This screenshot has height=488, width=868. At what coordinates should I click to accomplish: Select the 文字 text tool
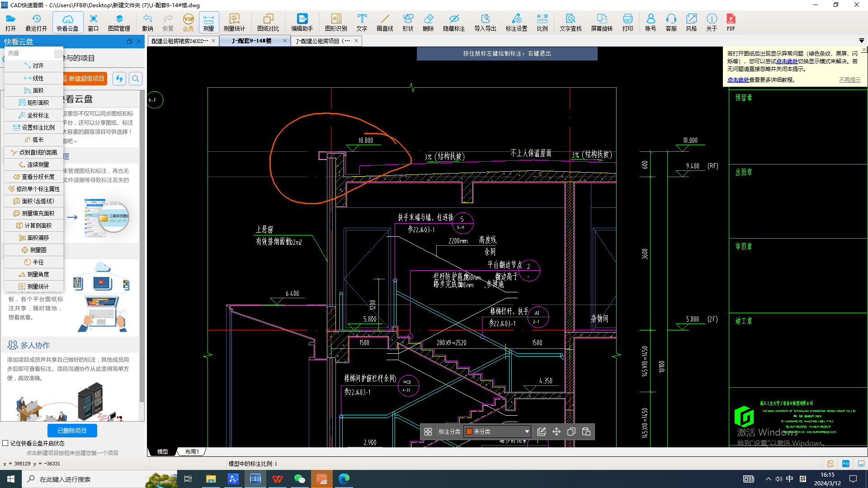click(x=362, y=22)
